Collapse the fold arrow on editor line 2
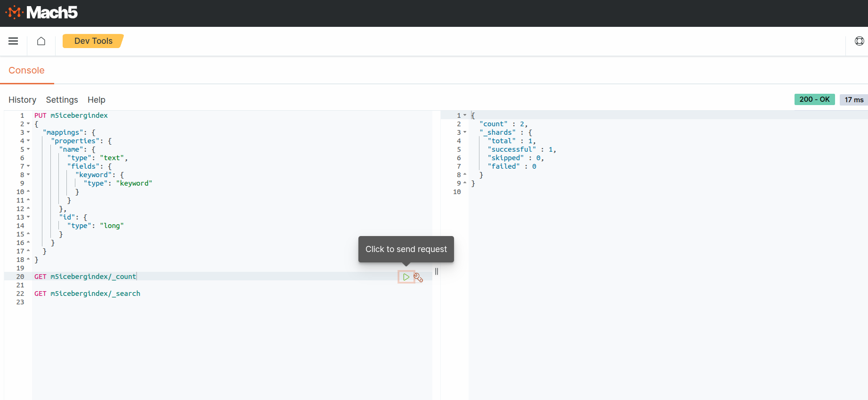The image size is (868, 400). click(x=28, y=124)
